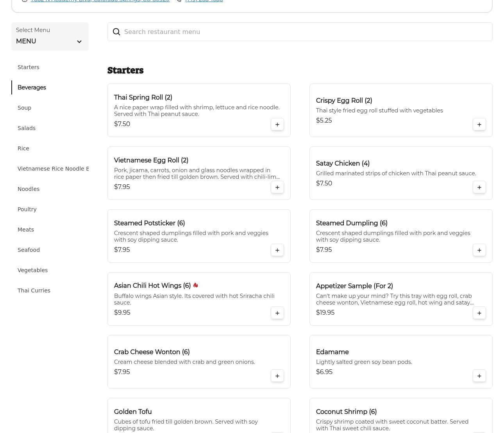Add Steamed Potsticker to cart
Image resolution: width=504 pixels, height=433 pixels.
pos(277,250)
